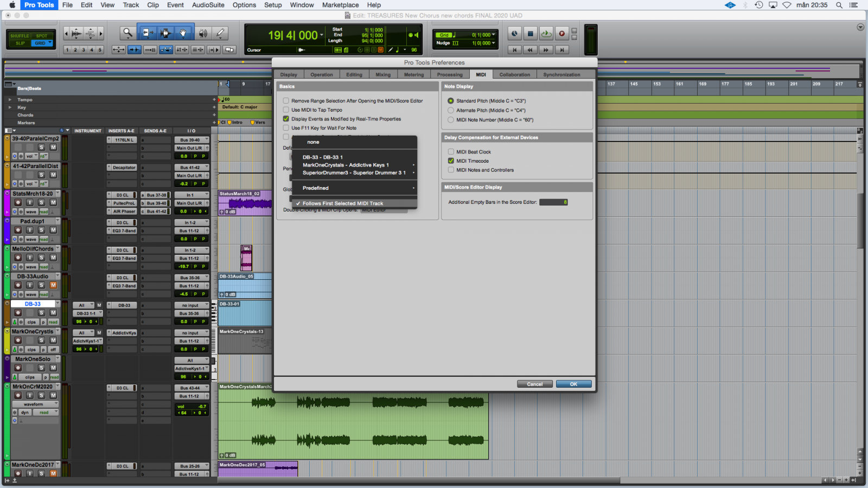Select the Zoomer tool magnifying glass

coord(127,33)
